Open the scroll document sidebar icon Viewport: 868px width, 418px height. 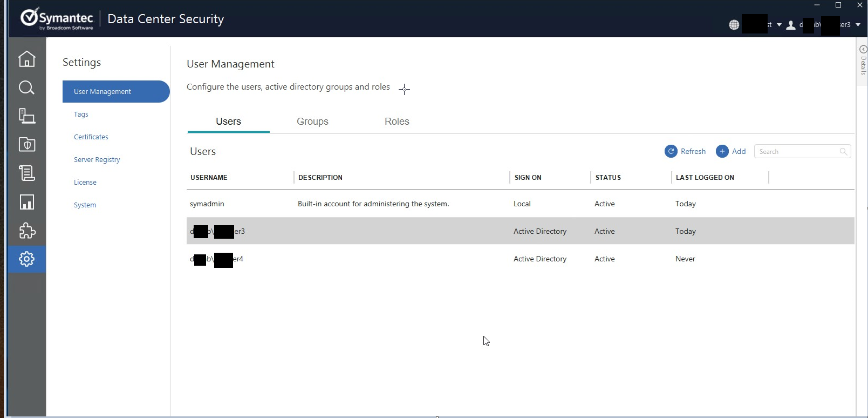[26, 173]
